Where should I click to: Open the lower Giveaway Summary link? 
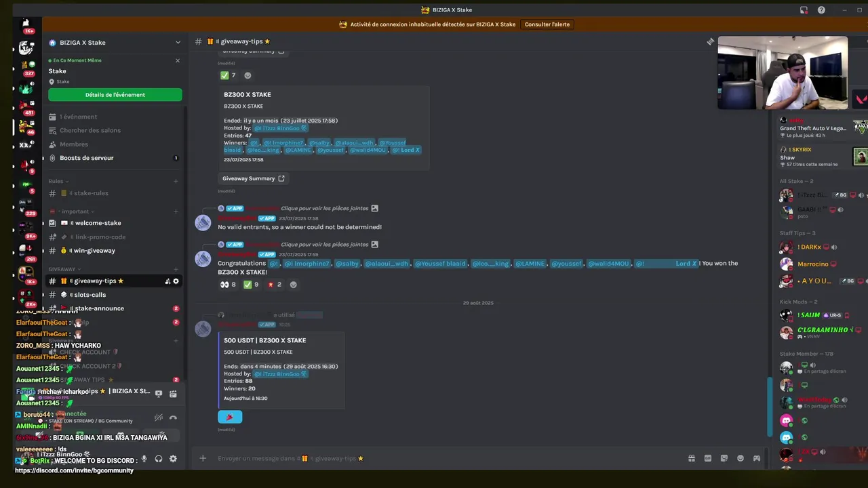[x=254, y=178]
